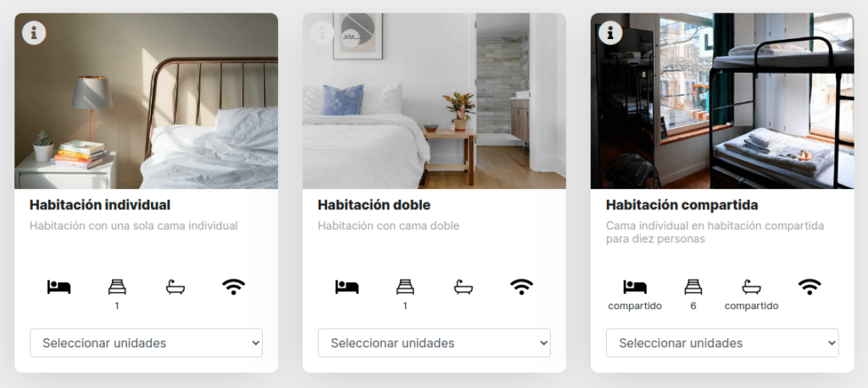Image resolution: width=868 pixels, height=388 pixels.
Task: Click the Habitación doble bedroom photo
Action: (x=435, y=101)
